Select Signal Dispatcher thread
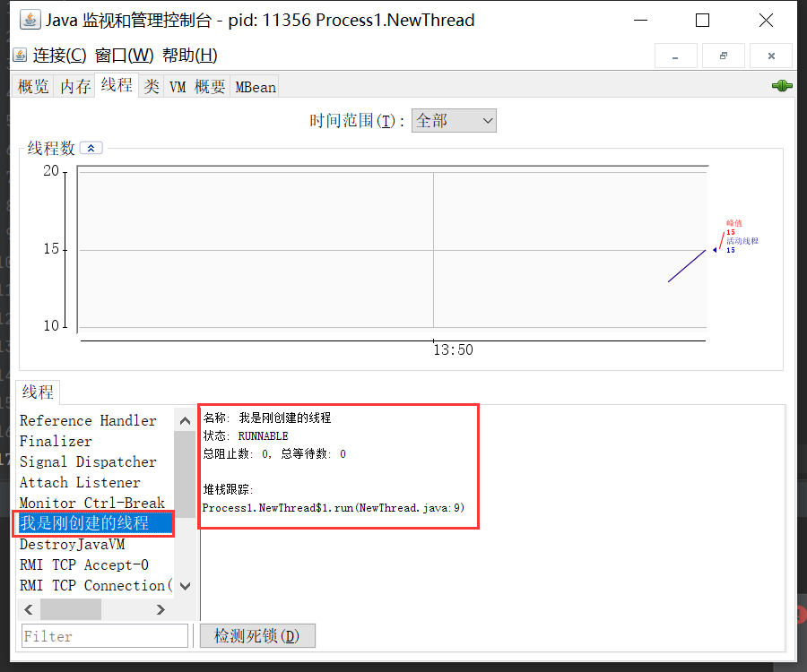This screenshot has height=672, width=807. pyautogui.click(x=95, y=461)
